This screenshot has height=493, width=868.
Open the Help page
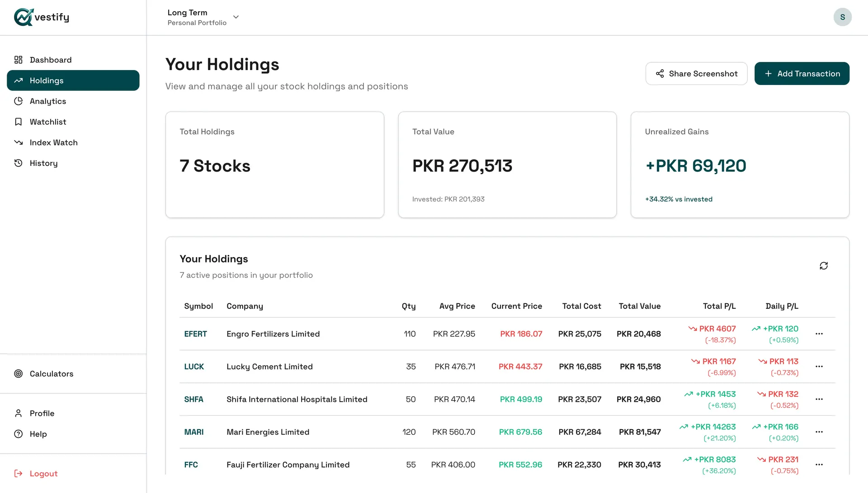click(x=73, y=434)
